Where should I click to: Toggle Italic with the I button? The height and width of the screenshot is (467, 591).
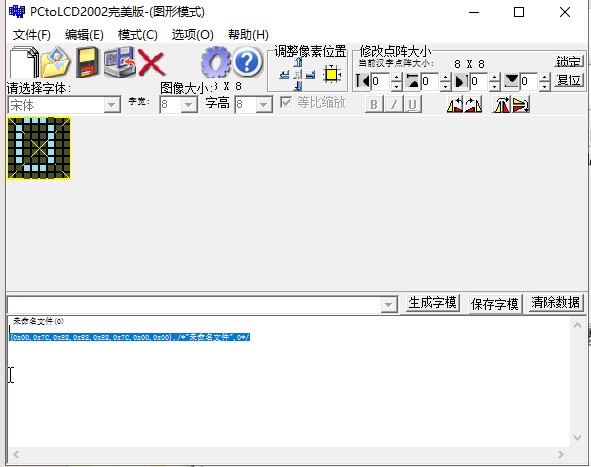point(393,104)
